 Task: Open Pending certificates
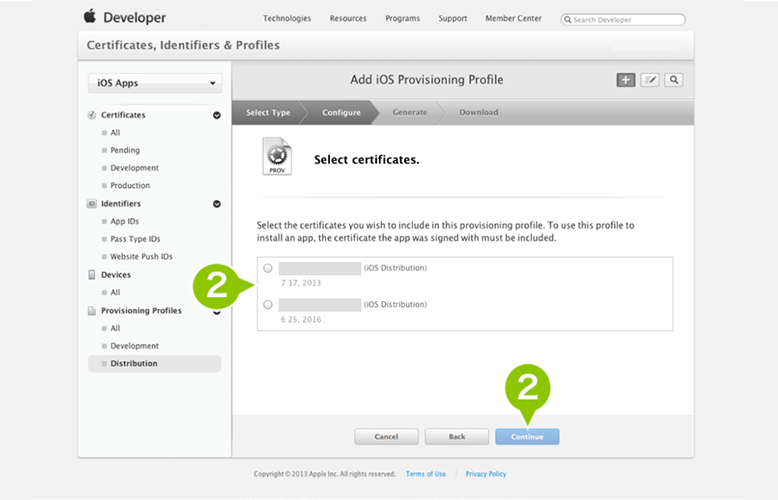[125, 150]
